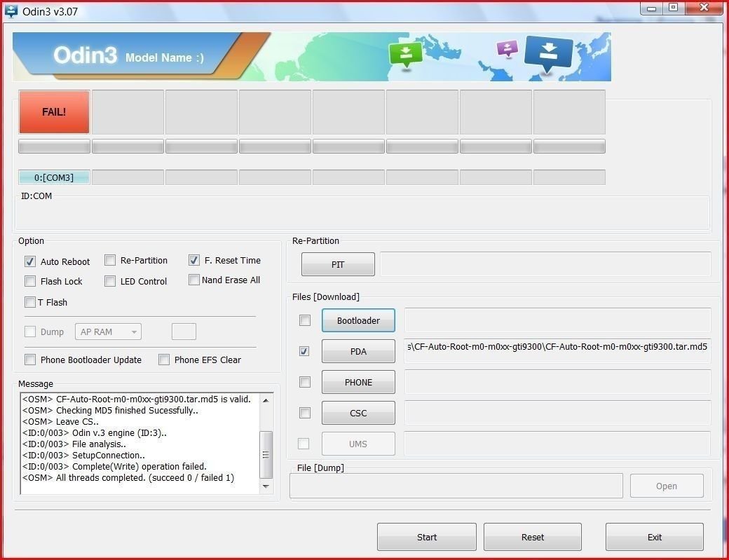
Task: Close the Odin3 window
Action: (704, 8)
